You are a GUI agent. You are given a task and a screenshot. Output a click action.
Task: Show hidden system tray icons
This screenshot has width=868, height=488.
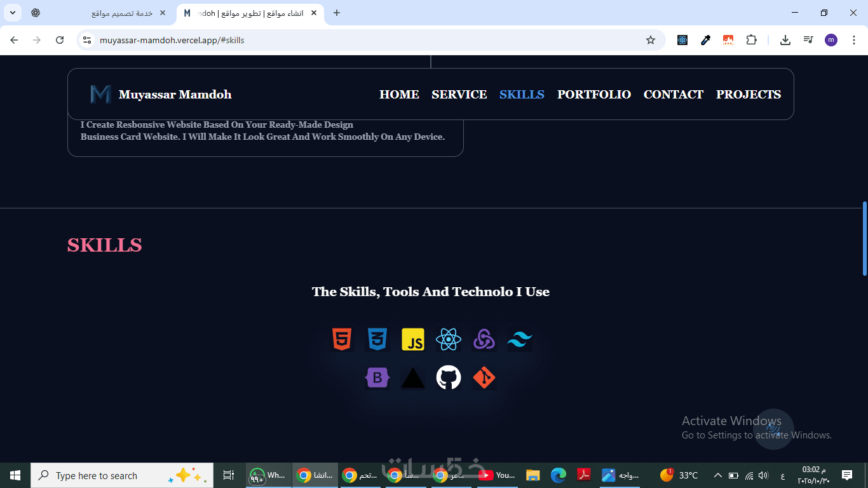pos(717,475)
